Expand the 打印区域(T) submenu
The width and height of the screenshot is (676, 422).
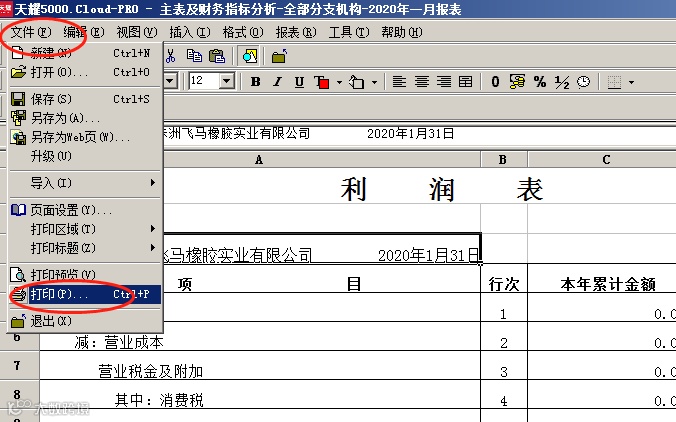pos(85,229)
